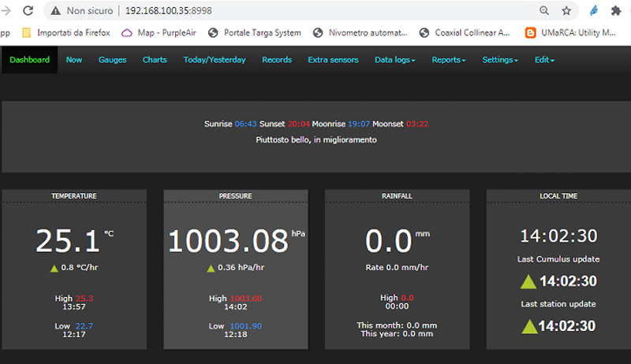Click the Importati da Firefox folder icon
631x364 pixels.
(27, 33)
